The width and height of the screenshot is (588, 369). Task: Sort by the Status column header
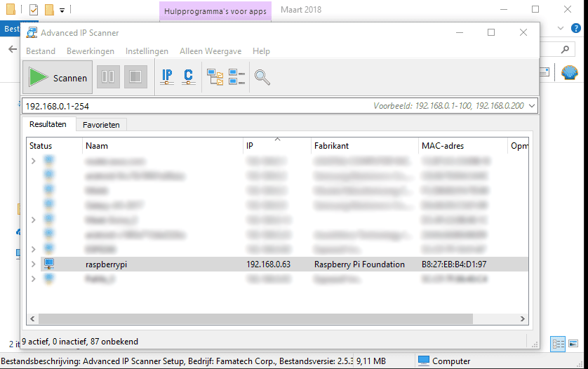(54, 146)
